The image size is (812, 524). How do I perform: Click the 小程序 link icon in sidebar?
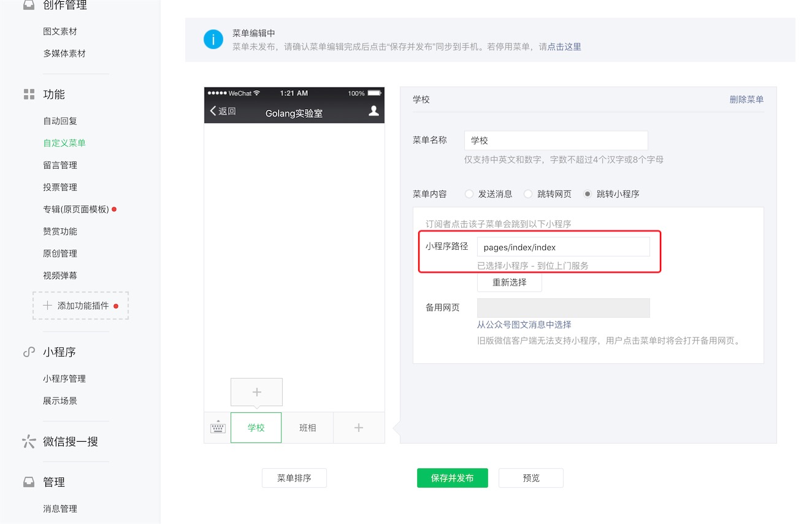coord(29,352)
